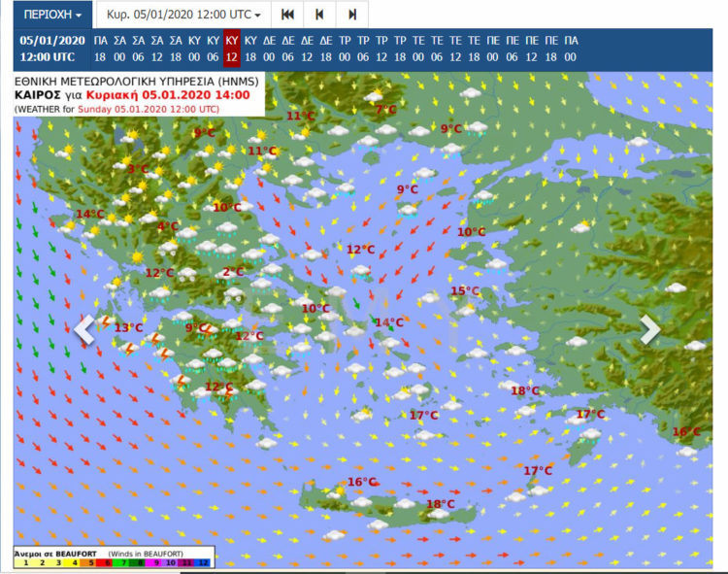
Task: Advance to next forecast step icon
Action: coord(352,15)
